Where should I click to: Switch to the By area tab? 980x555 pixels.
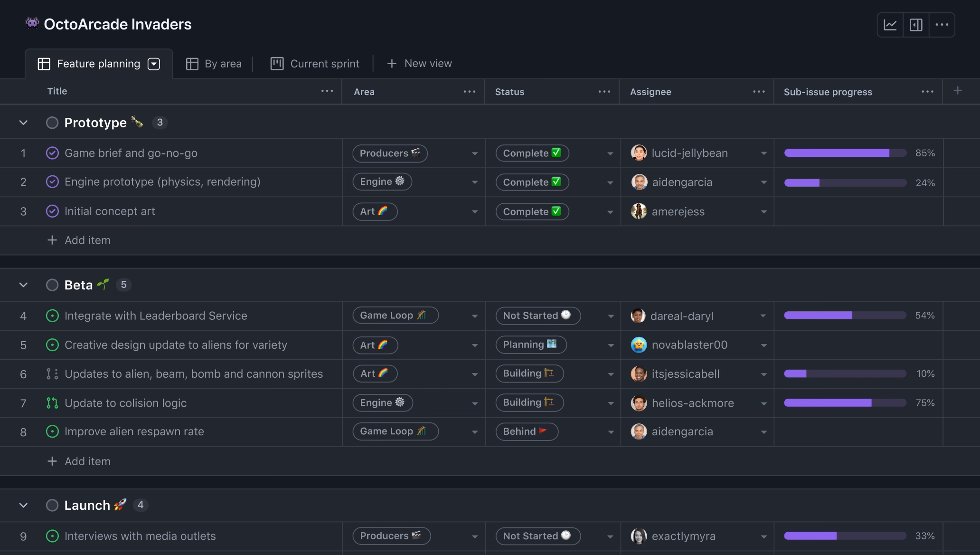(223, 63)
